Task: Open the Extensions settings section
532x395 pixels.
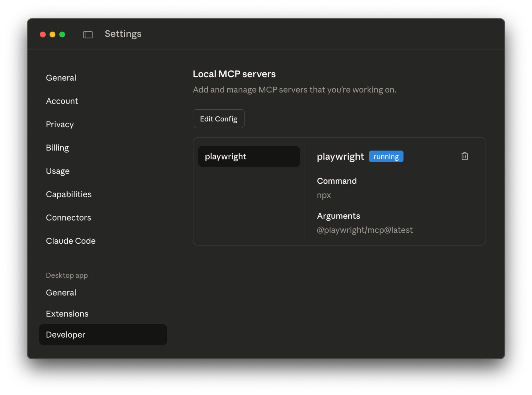Action: point(67,314)
